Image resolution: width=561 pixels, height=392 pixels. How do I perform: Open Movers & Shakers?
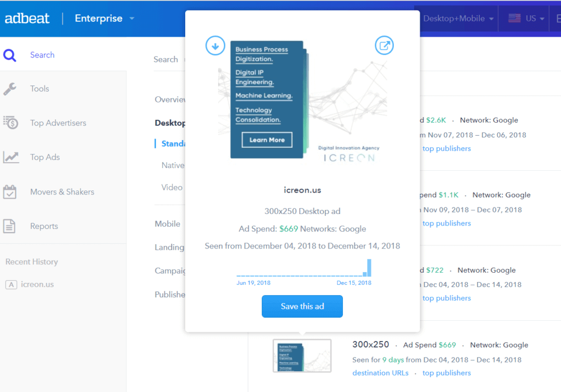pos(62,192)
